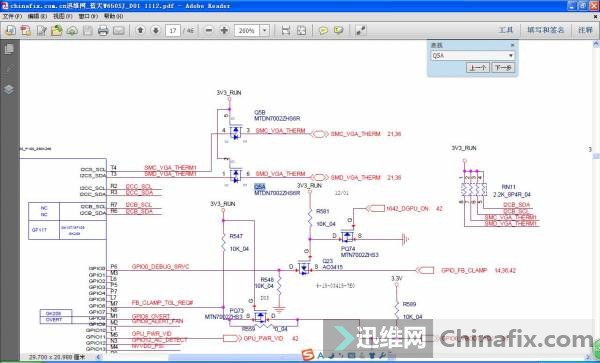The width and height of the screenshot is (600, 363).
Task: Click the Print icon in toolbar
Action: tap(103, 31)
